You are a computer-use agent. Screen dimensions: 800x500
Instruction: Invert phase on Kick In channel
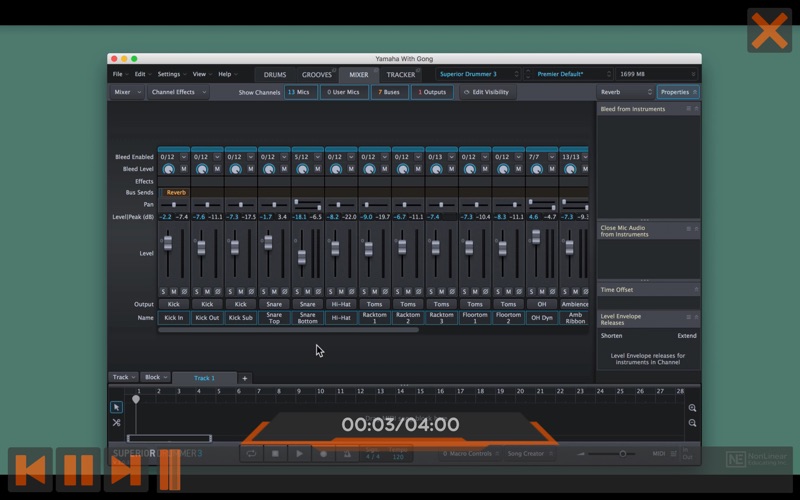click(x=184, y=292)
